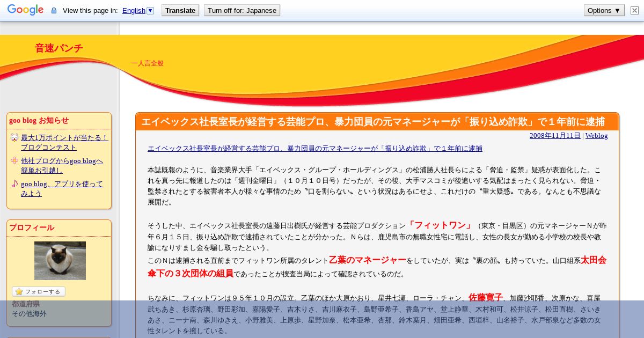Click the red 佐藤寛子 name

pyautogui.click(x=486, y=297)
